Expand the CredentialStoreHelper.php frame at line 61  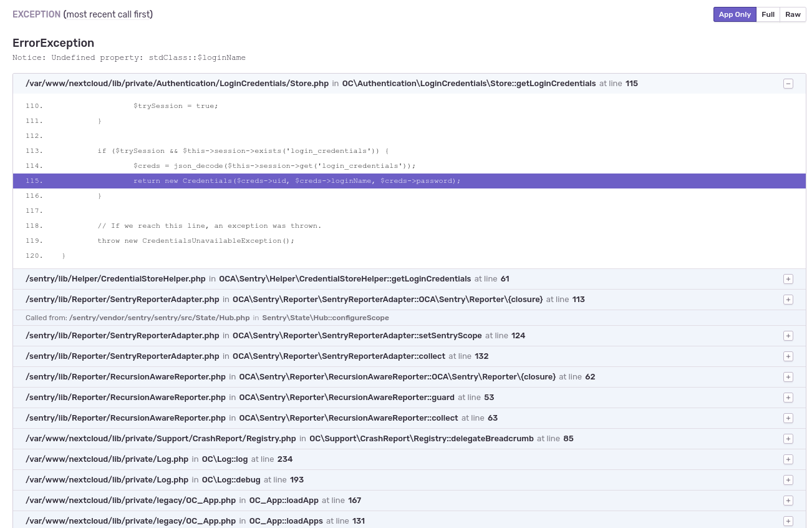pos(788,279)
